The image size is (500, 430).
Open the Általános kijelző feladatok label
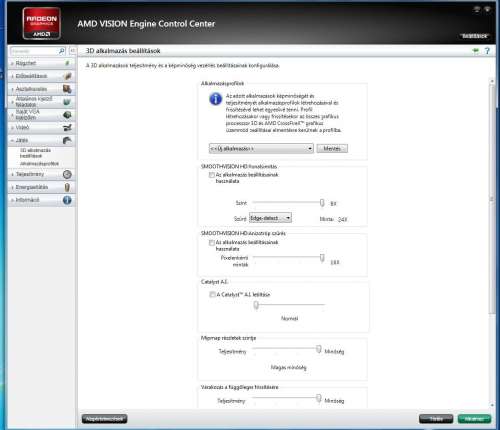(34, 101)
